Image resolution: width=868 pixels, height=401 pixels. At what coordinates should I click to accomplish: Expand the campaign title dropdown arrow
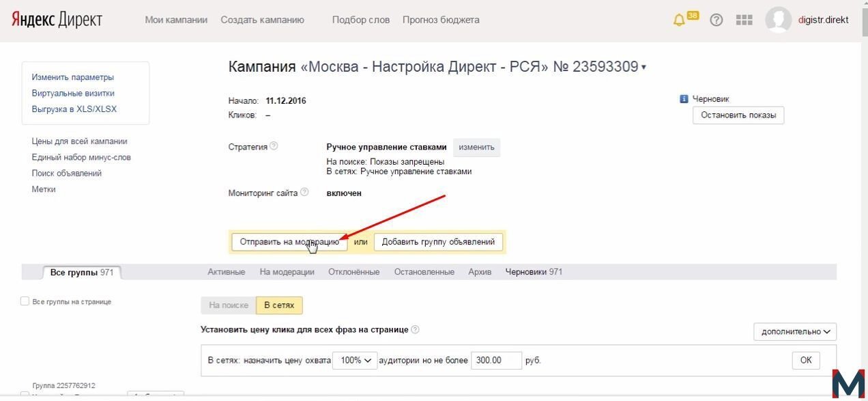[643, 68]
